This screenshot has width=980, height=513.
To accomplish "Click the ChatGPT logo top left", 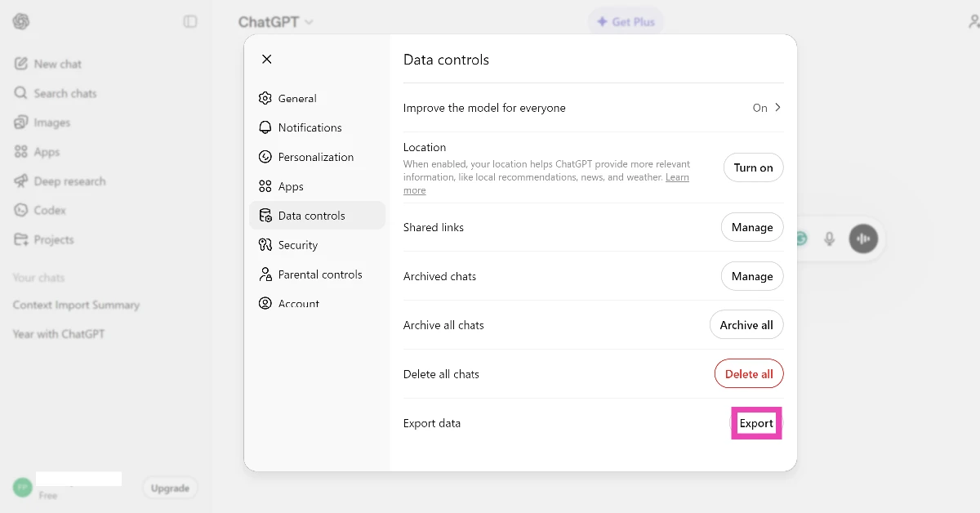I will coord(20,21).
